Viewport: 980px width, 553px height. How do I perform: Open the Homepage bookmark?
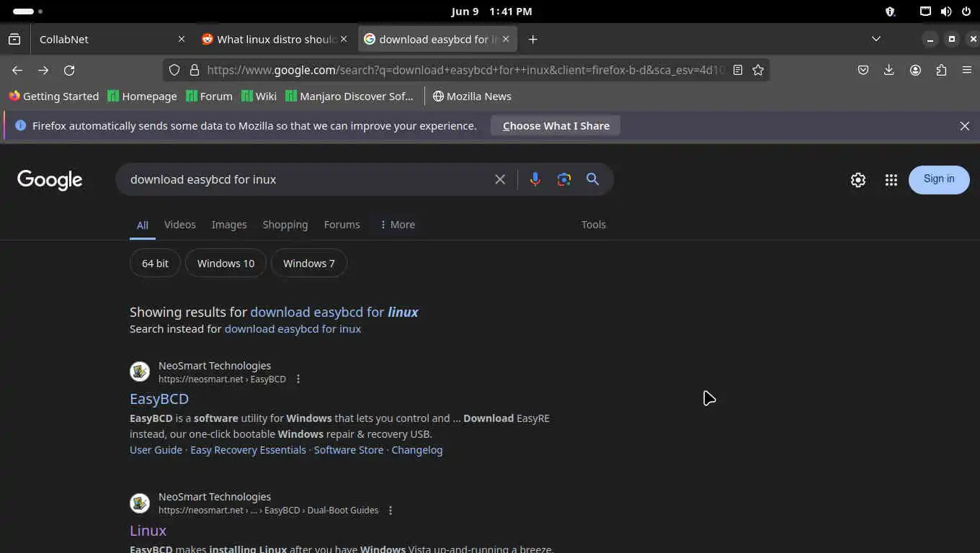[142, 96]
